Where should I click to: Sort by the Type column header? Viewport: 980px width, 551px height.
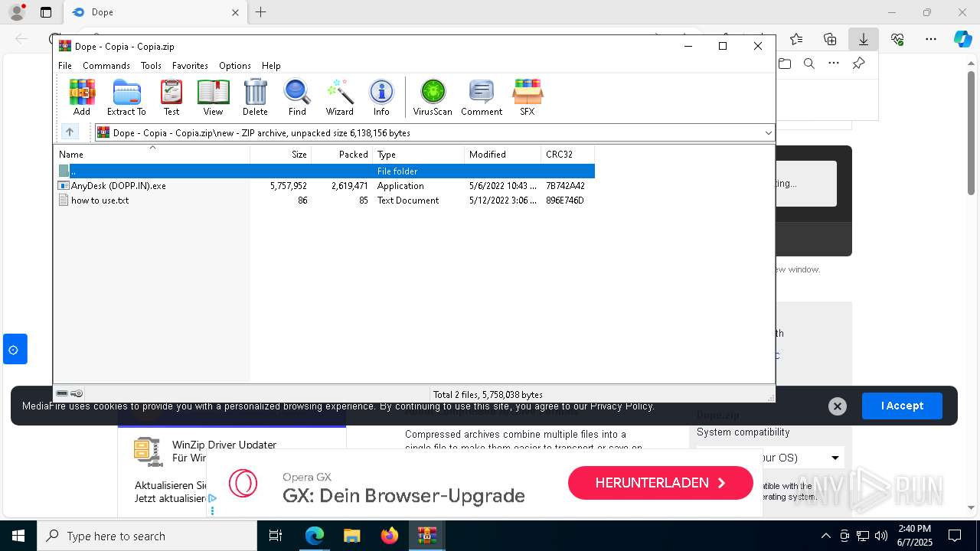[418, 155]
